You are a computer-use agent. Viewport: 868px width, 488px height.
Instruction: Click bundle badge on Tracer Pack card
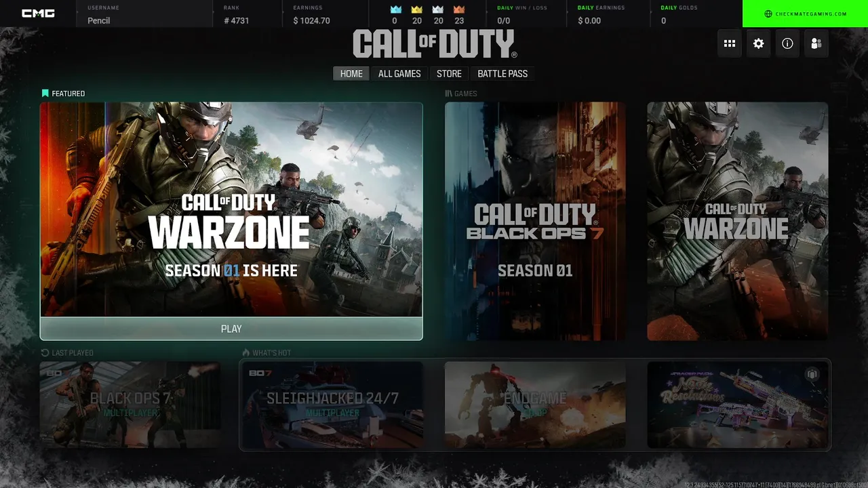pyautogui.click(x=812, y=374)
